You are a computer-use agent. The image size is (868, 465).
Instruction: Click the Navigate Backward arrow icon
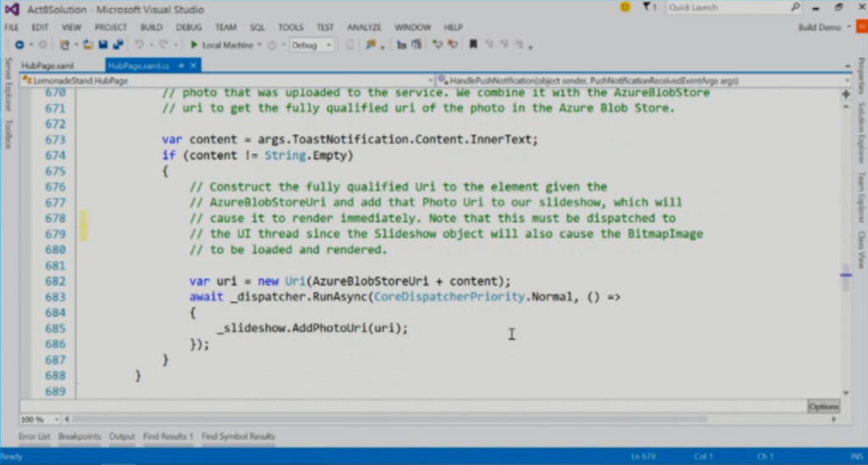pyautogui.click(x=19, y=45)
